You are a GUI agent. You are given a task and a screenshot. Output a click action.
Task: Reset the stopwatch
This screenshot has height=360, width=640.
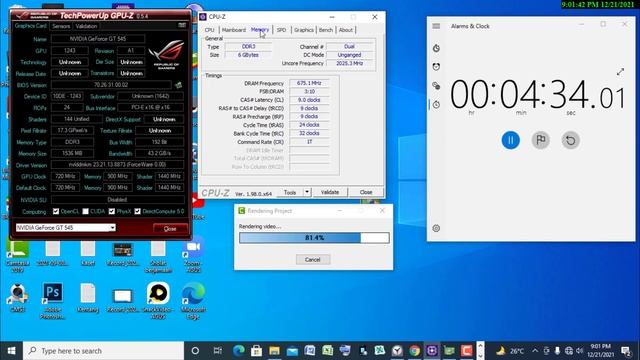click(x=571, y=140)
